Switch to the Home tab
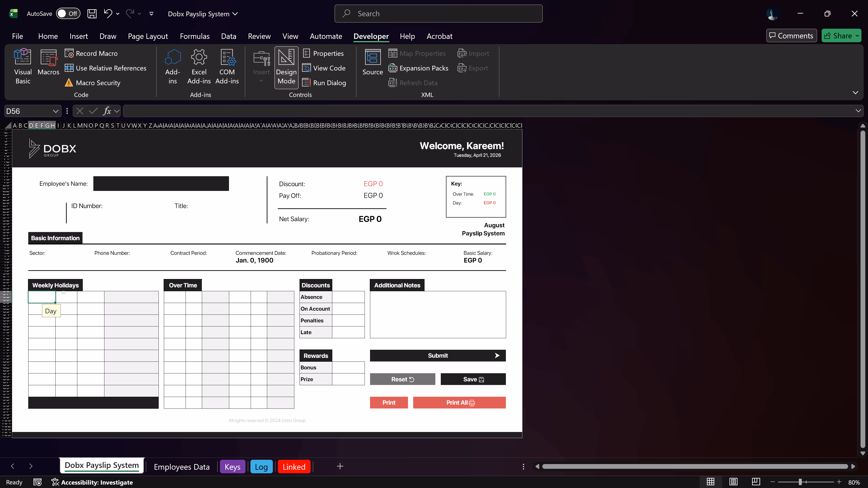The image size is (868, 488). tap(48, 36)
